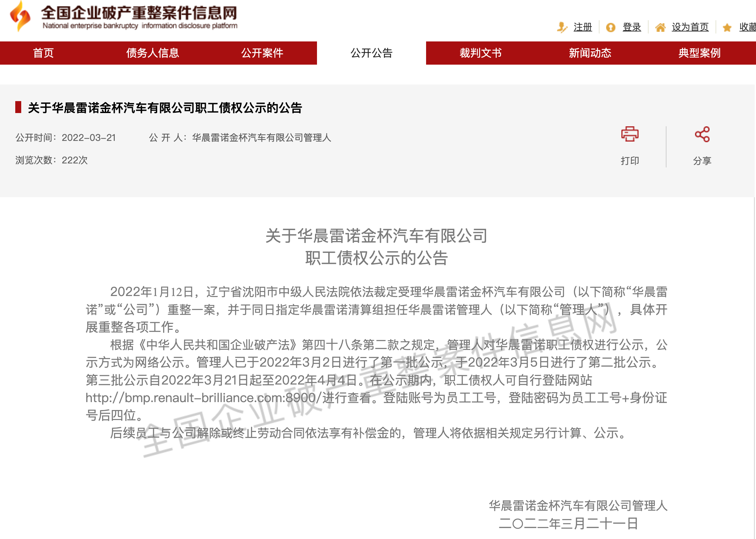Open the 典型案例 tab
Image resolution: width=756 pixels, height=539 pixels.
click(x=700, y=53)
